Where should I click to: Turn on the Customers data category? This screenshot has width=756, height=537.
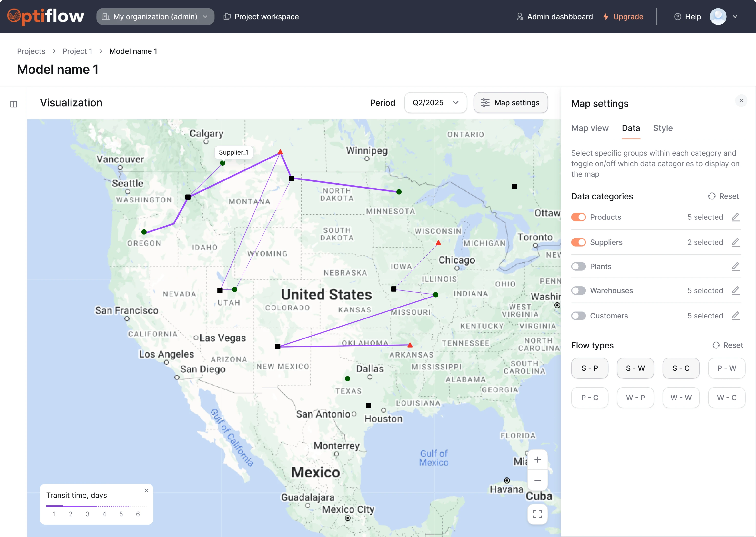pyautogui.click(x=578, y=316)
